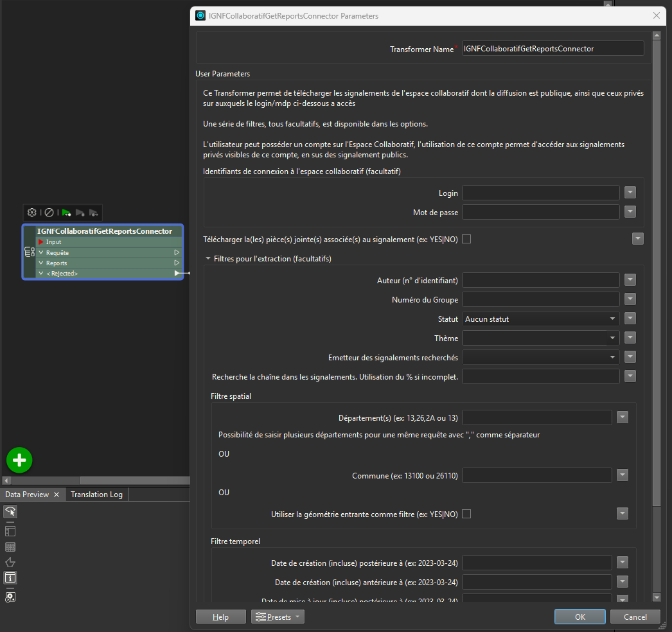The height and width of the screenshot is (632, 672).
Task: Open options arrow next to Thème row
Action: pyautogui.click(x=630, y=338)
